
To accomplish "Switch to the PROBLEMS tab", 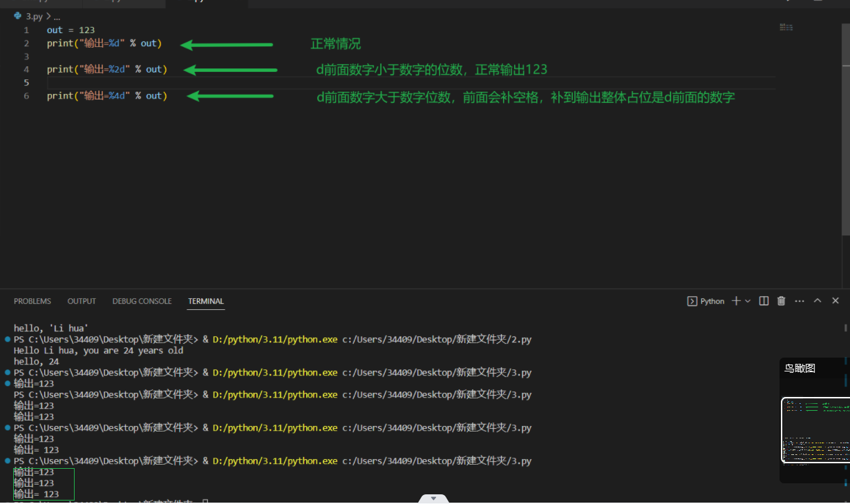I will (x=32, y=301).
